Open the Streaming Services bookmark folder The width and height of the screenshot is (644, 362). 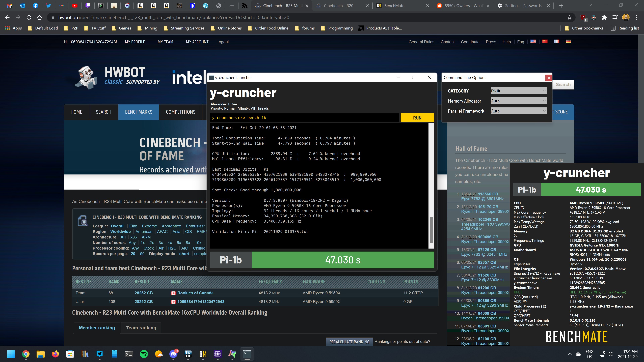click(184, 28)
